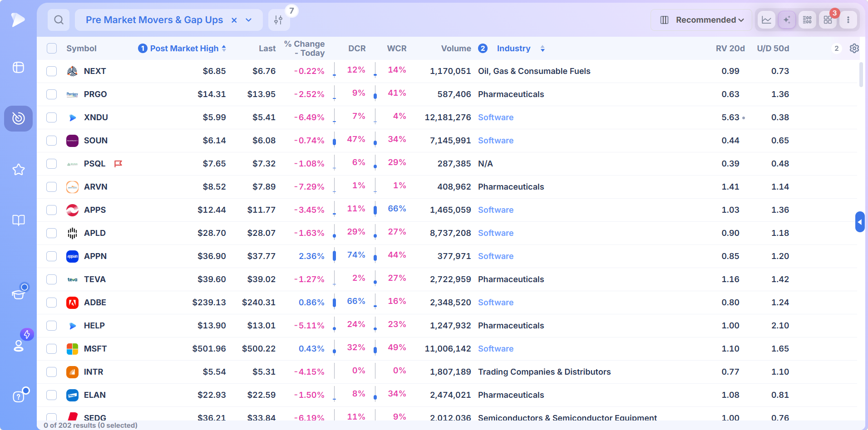Open the help question mark icon
Viewport: 868px width, 430px height.
(19, 396)
